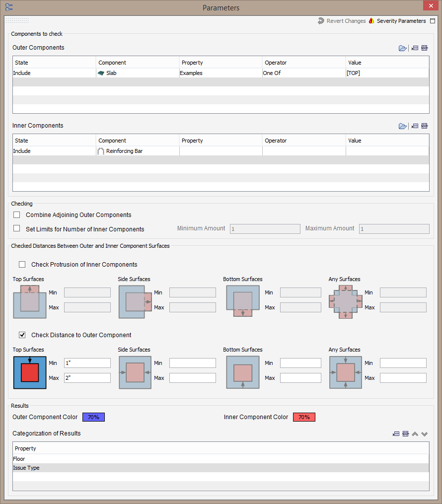Click Bottom Surfaces Min distance field
The image size is (442, 504).
(x=300, y=363)
